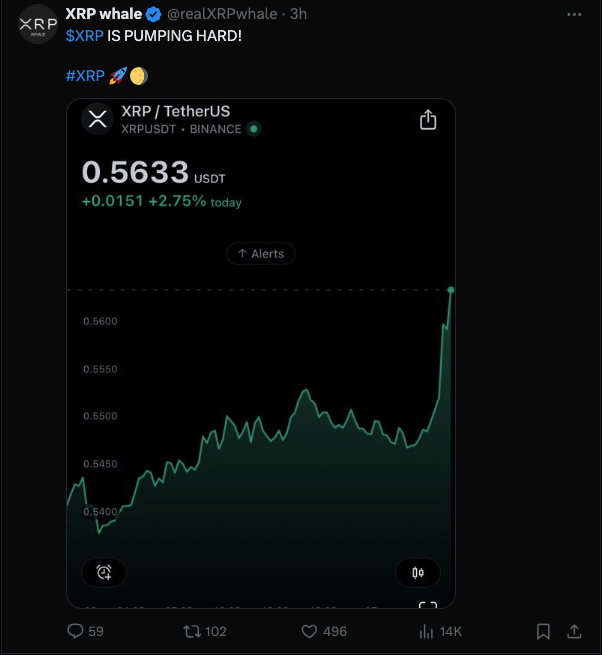The image size is (602, 655).
Task: Share post via upload arrow icon
Action: pyautogui.click(x=574, y=631)
